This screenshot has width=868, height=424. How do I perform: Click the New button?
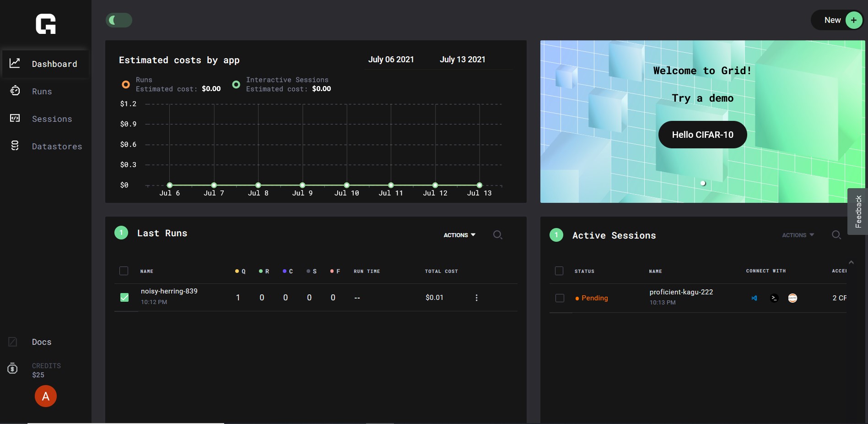pyautogui.click(x=837, y=20)
